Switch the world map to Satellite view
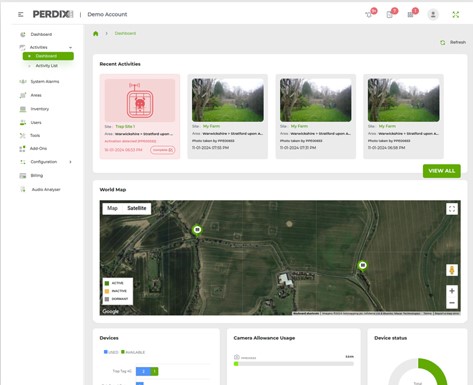The width and height of the screenshot is (473, 385). (x=137, y=208)
